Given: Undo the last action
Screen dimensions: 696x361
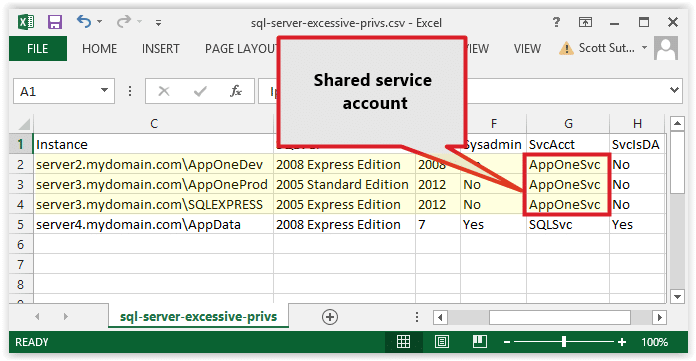Looking at the screenshot, I should 83,21.
